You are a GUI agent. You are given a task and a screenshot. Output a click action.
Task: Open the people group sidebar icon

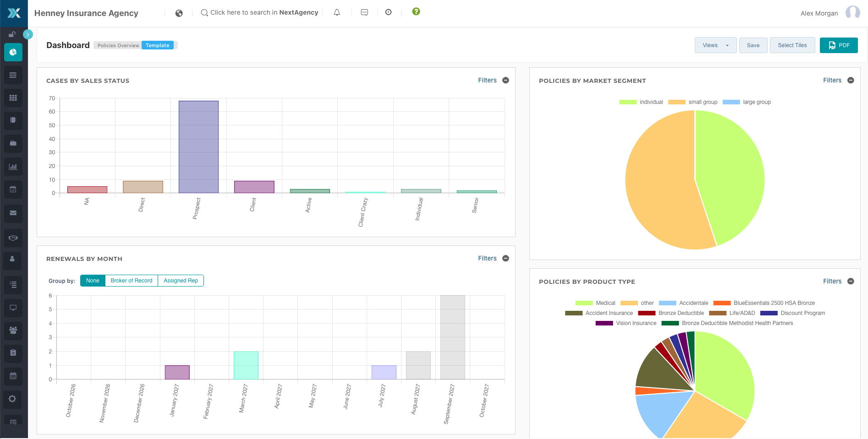click(13, 330)
